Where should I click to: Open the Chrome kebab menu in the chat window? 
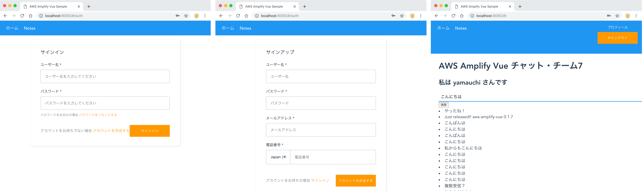click(636, 16)
